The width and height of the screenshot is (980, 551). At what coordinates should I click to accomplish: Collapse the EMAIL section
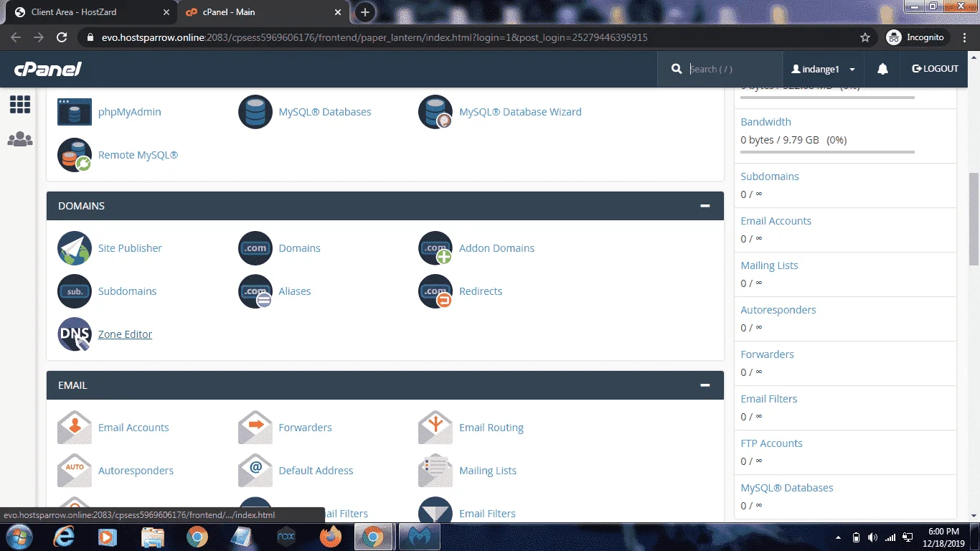705,385
